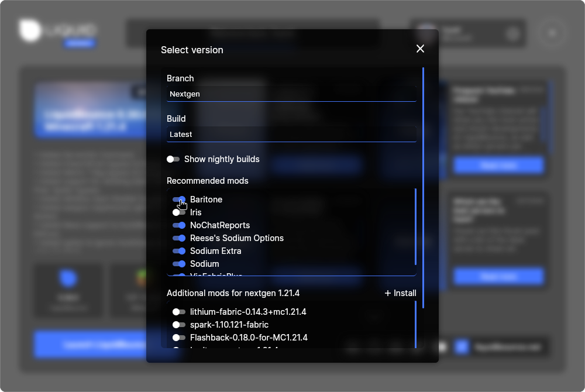Switch off the Sodium mod
The image size is (585, 392).
tap(179, 264)
